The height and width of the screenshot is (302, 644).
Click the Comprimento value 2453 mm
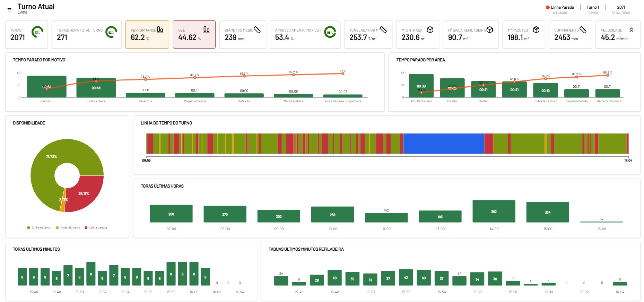566,37
